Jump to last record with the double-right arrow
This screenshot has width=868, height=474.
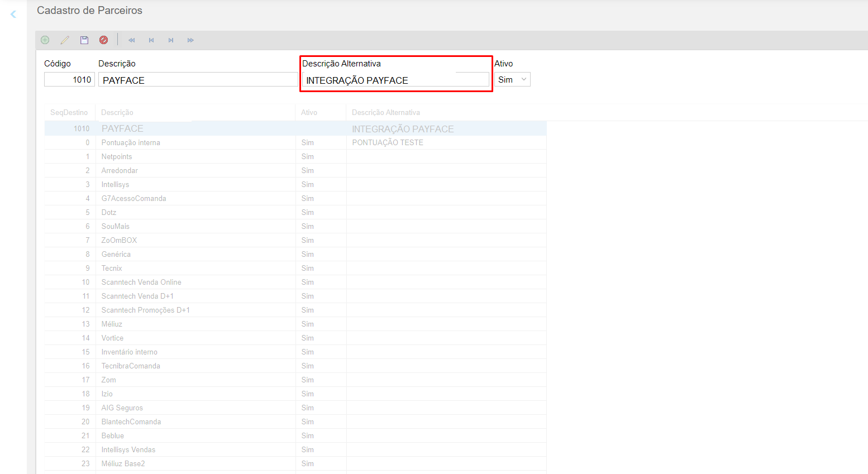coord(190,40)
